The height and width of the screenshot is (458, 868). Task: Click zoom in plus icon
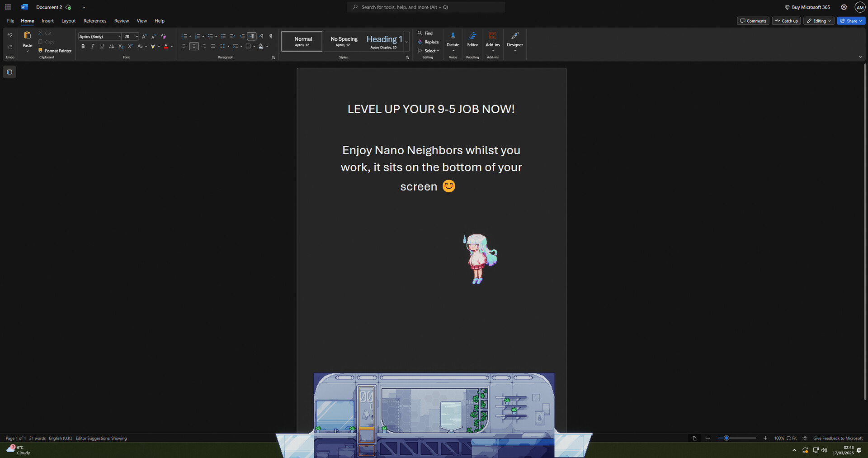pos(765,438)
